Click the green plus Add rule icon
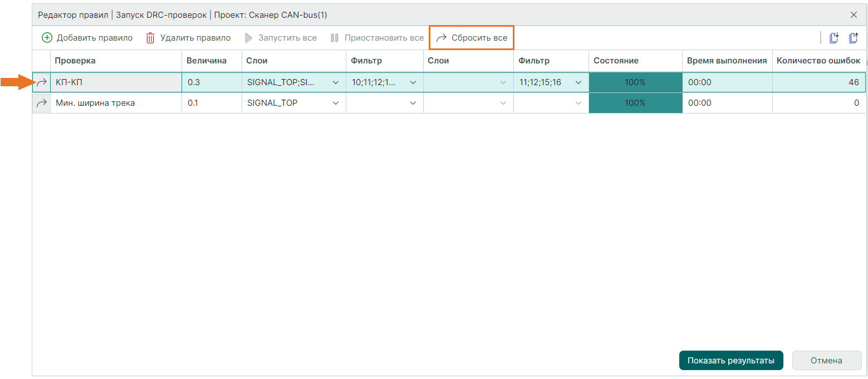This screenshot has height=379, width=868. click(x=47, y=38)
